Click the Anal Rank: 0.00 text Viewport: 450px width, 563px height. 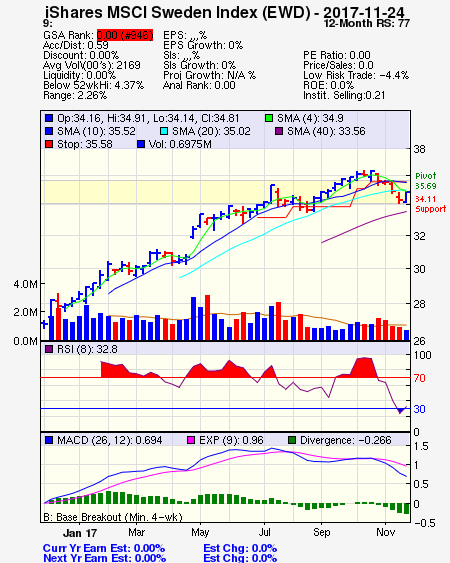coord(199,85)
